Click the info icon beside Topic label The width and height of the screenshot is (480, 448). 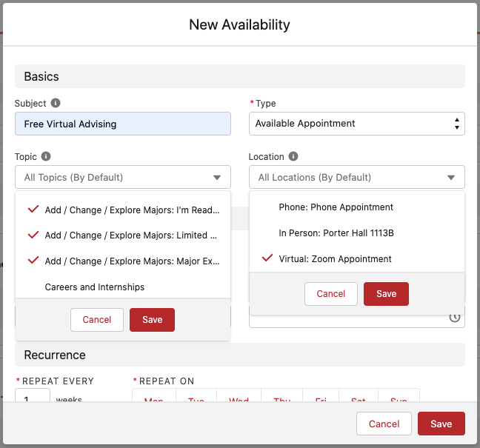[x=46, y=157]
